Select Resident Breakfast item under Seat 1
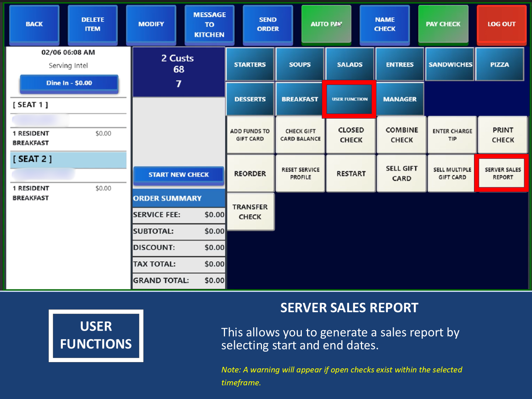Screen dimensions: 532x399 [x=31, y=138]
